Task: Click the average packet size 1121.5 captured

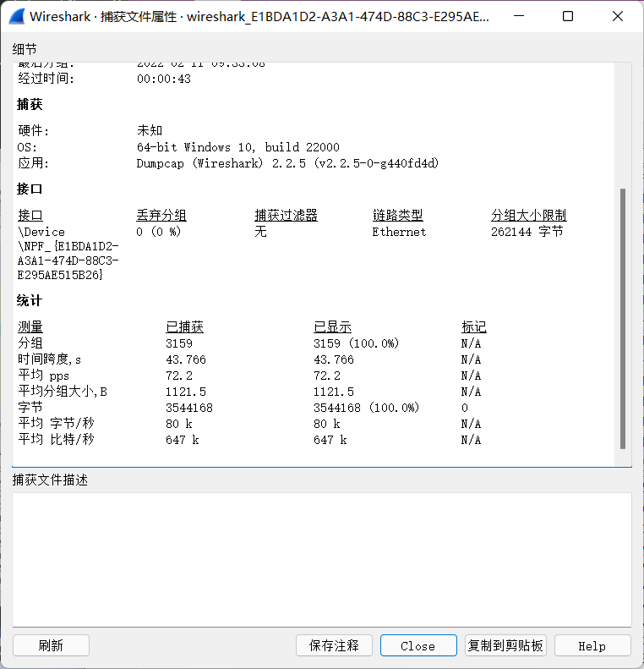Action: 186,392
